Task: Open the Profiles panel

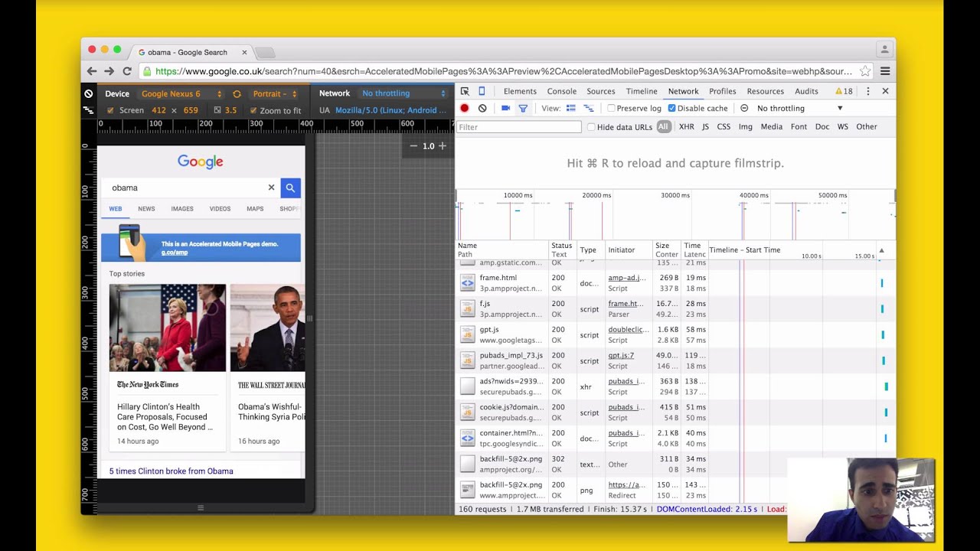Action: pos(722,91)
